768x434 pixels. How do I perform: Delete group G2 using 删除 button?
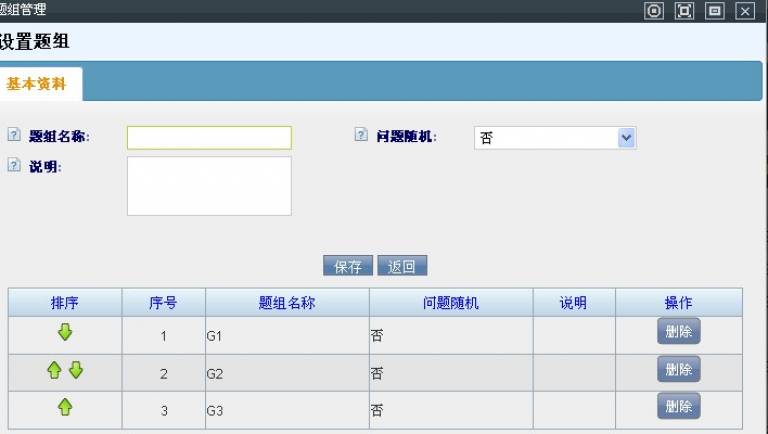[678, 369]
